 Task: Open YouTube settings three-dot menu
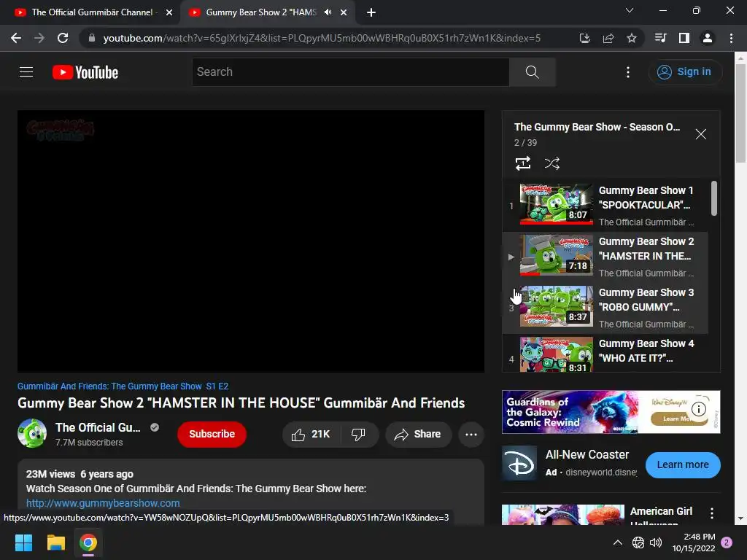(628, 72)
